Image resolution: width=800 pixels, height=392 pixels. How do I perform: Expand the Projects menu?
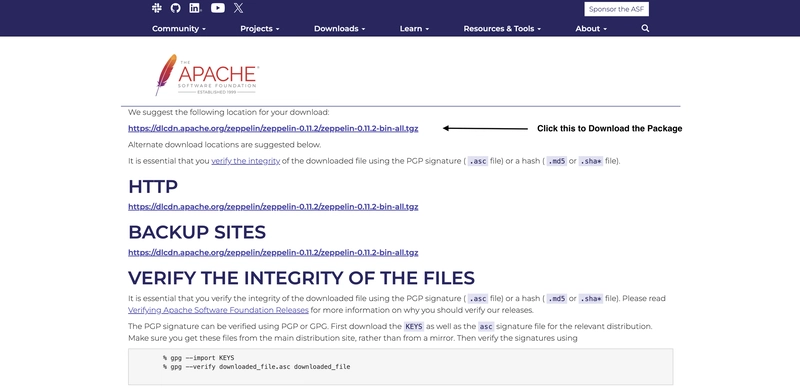point(260,29)
